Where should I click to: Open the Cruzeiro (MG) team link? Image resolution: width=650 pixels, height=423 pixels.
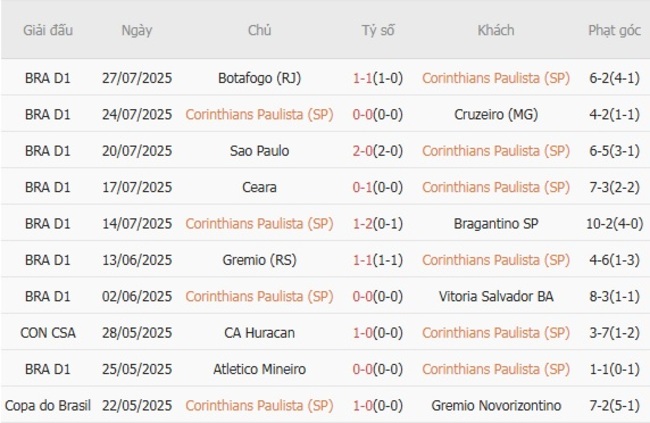tap(496, 114)
